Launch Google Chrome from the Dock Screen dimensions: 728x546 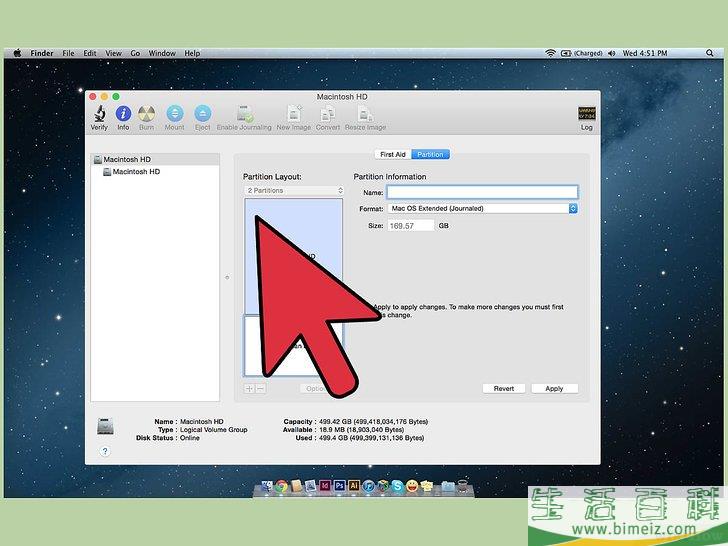point(281,486)
